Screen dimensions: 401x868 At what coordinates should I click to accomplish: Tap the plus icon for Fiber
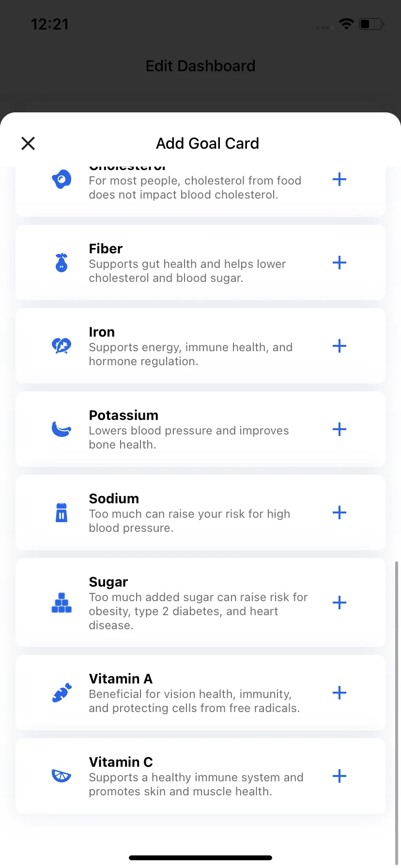(x=339, y=263)
